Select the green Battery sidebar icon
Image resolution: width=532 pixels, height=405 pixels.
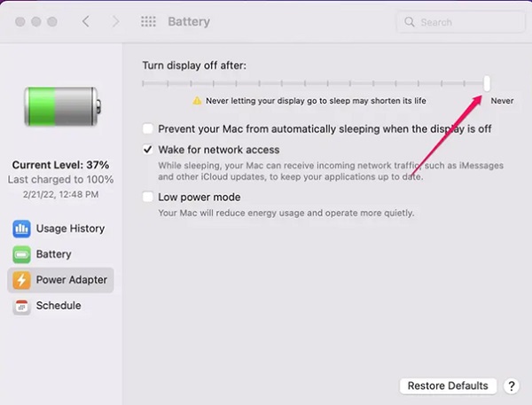21,254
